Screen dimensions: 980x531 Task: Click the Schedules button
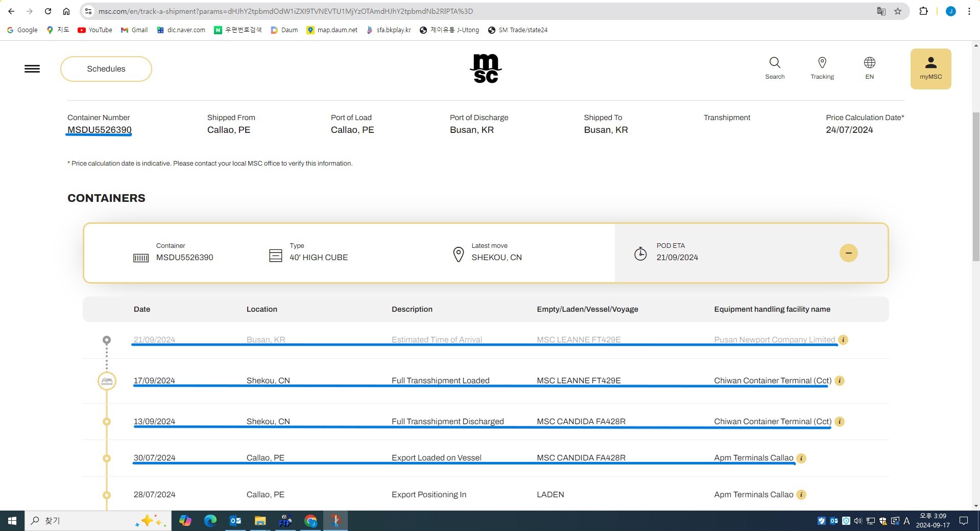pos(106,69)
